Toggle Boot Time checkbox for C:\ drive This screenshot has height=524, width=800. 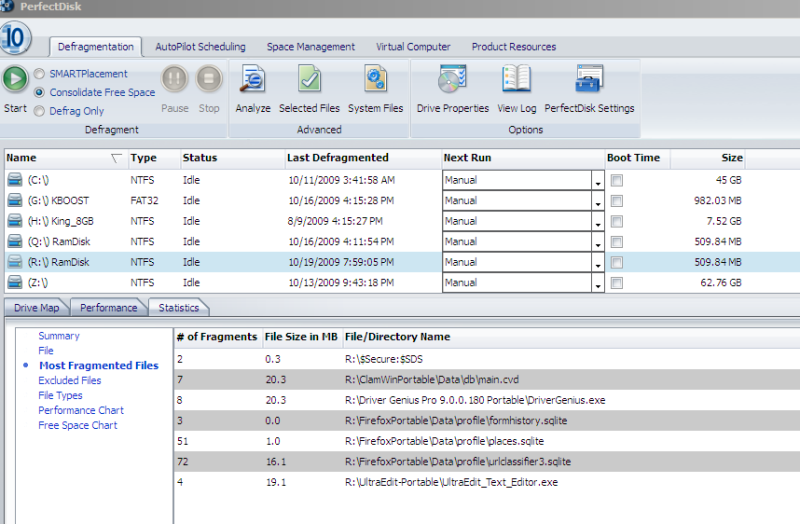point(617,180)
